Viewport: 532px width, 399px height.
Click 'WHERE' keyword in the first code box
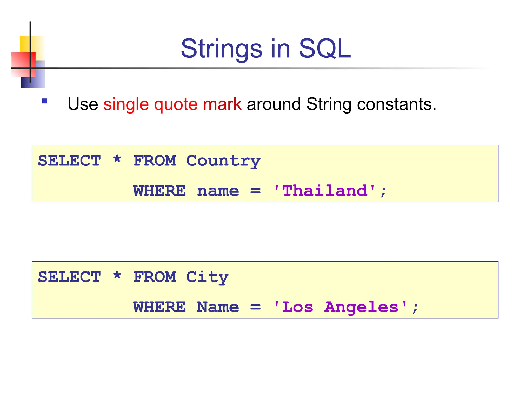pyautogui.click(x=159, y=191)
